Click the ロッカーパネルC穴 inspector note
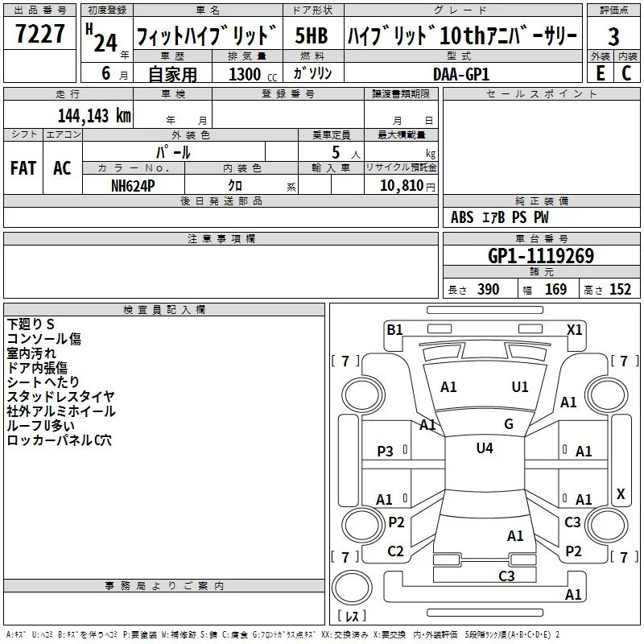The width and height of the screenshot is (644, 644). click(60, 440)
